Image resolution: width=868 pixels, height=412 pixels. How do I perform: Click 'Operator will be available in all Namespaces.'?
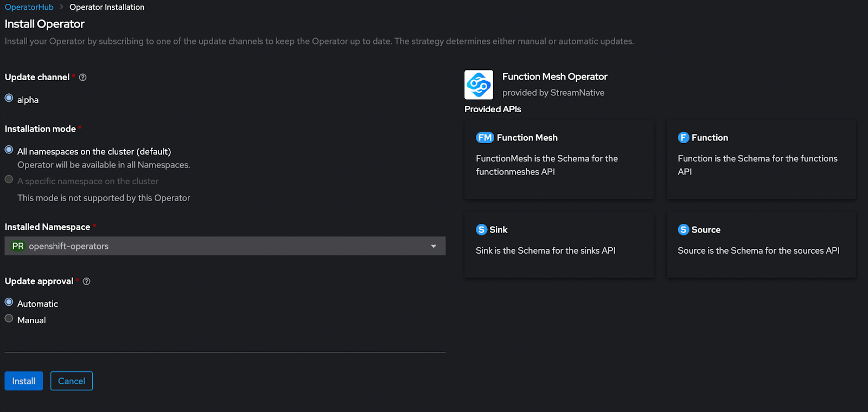point(104,165)
